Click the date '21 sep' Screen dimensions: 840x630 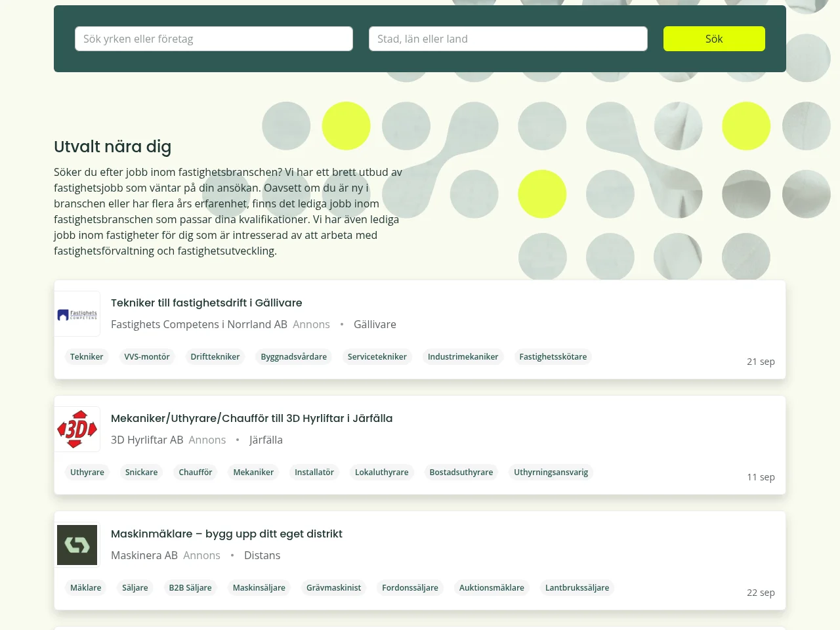[x=761, y=362]
